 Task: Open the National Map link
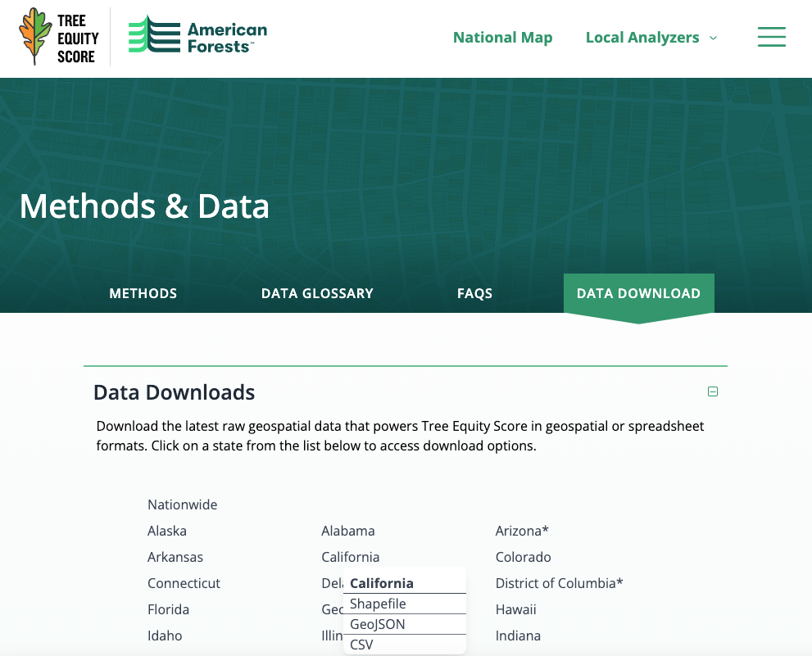tap(502, 38)
